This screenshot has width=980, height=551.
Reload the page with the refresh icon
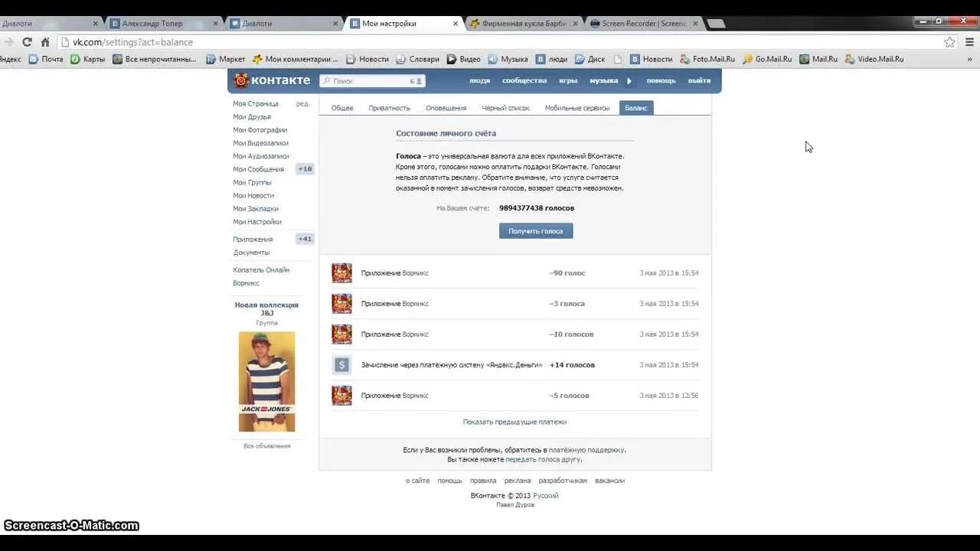[x=27, y=42]
